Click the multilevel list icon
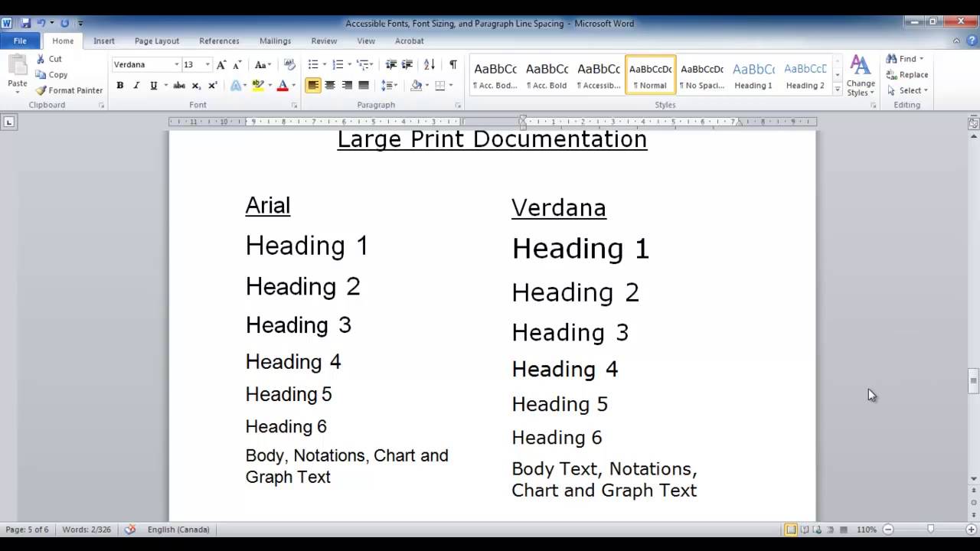 362,65
